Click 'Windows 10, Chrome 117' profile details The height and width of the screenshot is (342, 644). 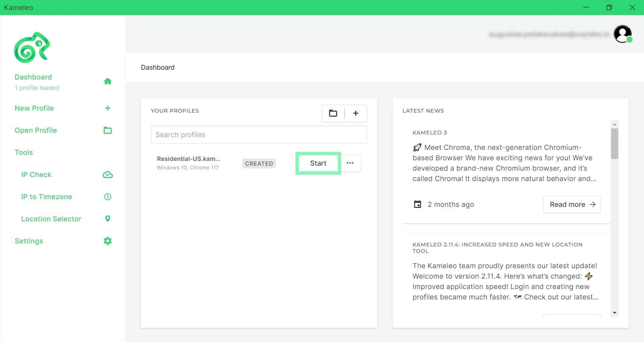(187, 167)
